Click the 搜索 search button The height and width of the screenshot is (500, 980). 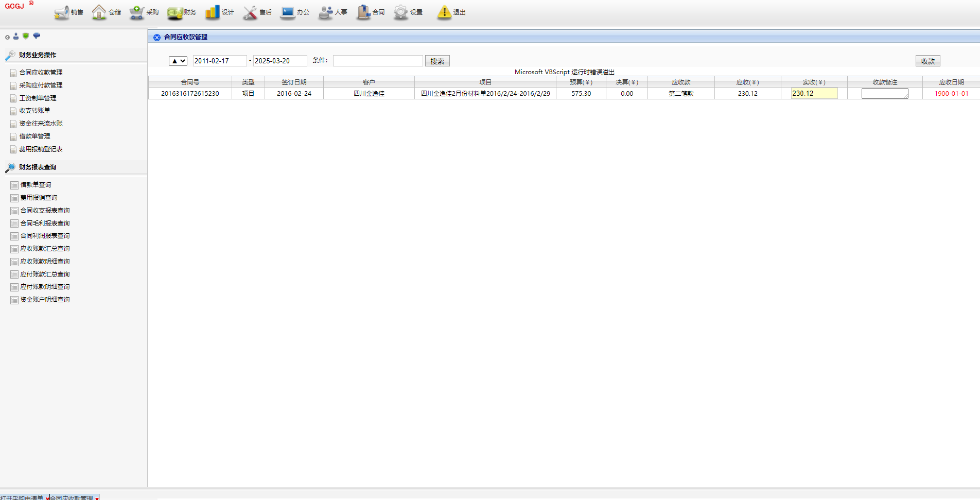pyautogui.click(x=437, y=61)
